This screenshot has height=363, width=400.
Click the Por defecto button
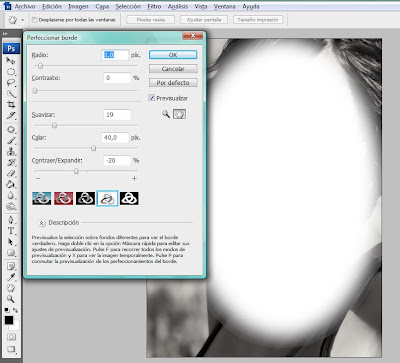[x=173, y=82]
